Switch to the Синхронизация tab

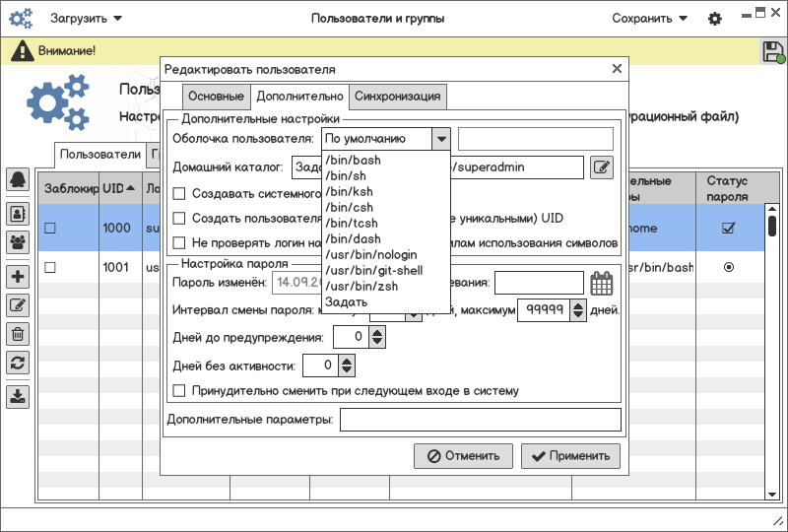click(399, 97)
